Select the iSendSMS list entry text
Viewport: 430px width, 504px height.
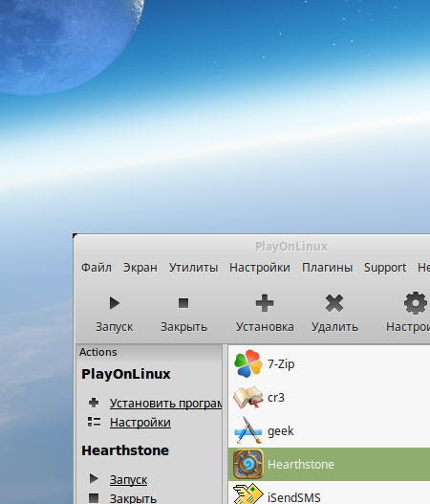294,497
